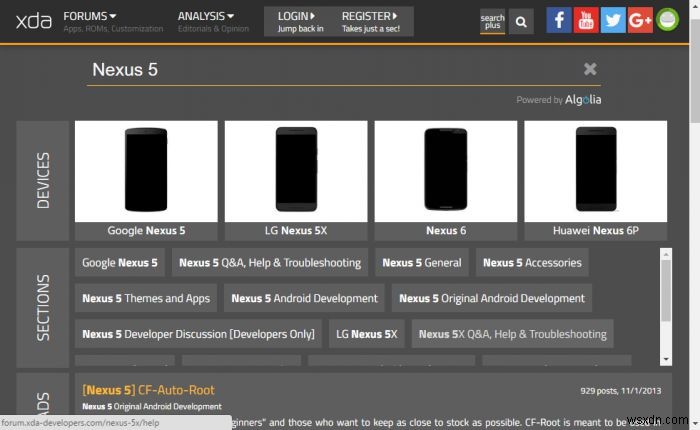Click the Algolia powered-by link
The width and height of the screenshot is (700, 430).
(583, 100)
